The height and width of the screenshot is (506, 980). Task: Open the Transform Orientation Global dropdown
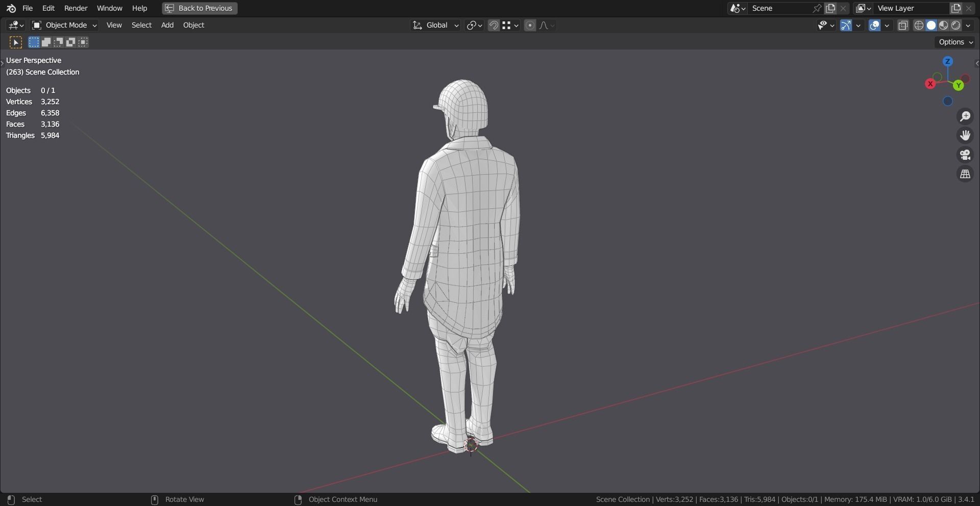435,25
